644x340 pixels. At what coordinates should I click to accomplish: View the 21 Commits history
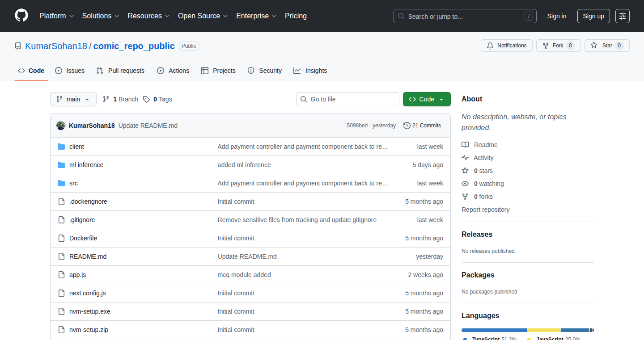[422, 126]
